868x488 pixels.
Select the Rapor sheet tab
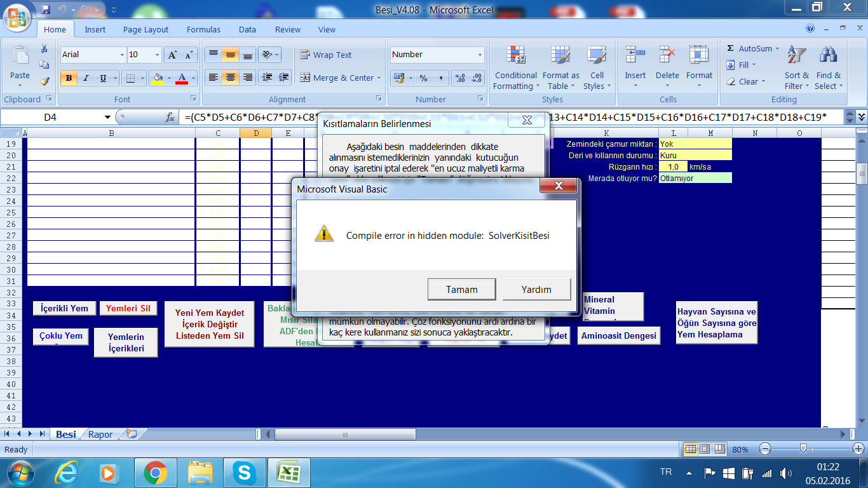tap(100, 435)
